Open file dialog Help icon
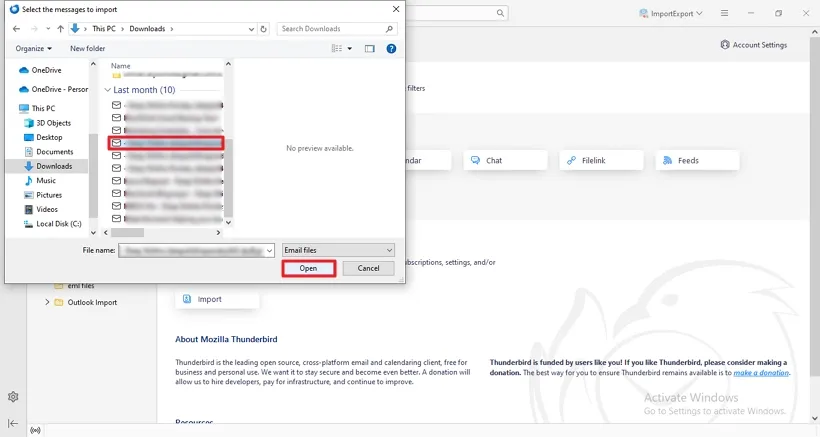The width and height of the screenshot is (820, 437). [391, 49]
